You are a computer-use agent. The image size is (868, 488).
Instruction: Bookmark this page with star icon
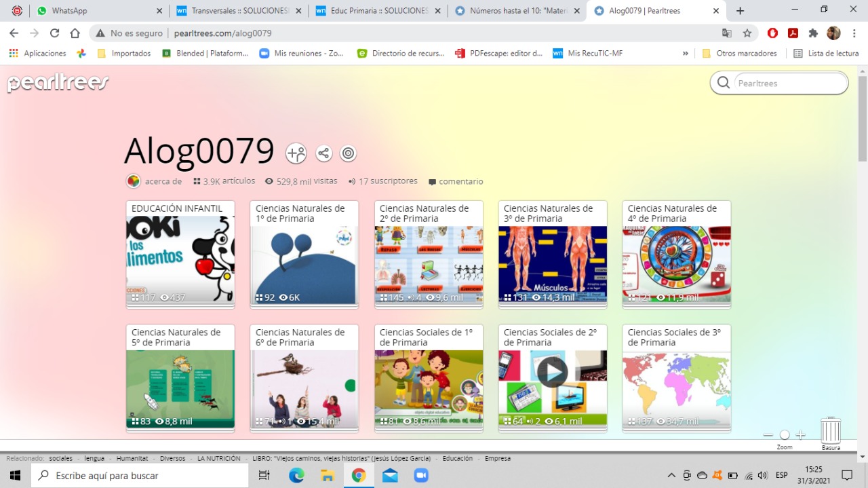[x=747, y=33]
